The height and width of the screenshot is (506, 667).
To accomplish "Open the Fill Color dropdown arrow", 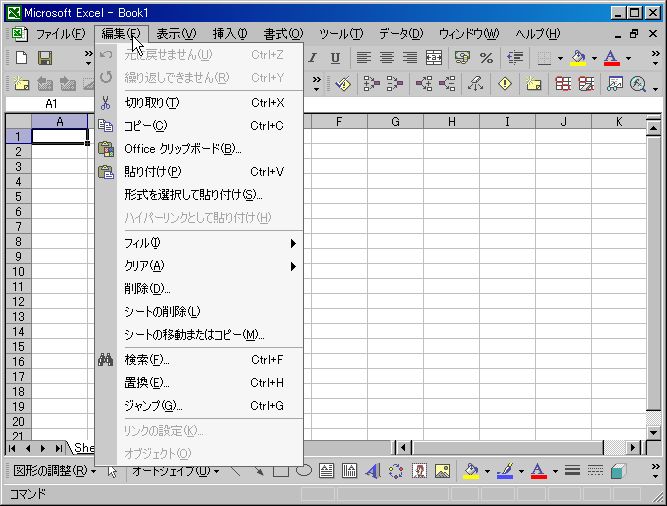I will pyautogui.click(x=594, y=58).
